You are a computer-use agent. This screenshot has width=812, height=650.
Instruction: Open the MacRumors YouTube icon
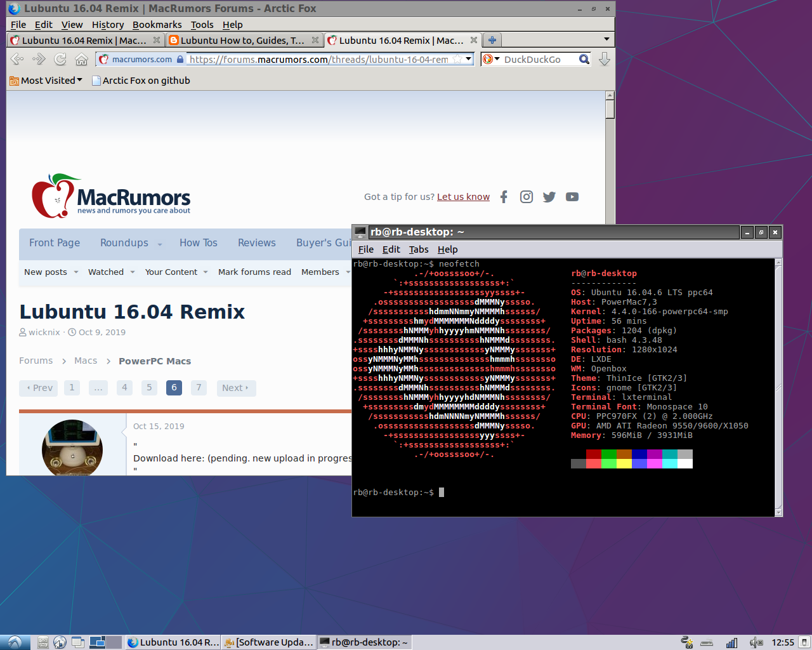pyautogui.click(x=572, y=197)
